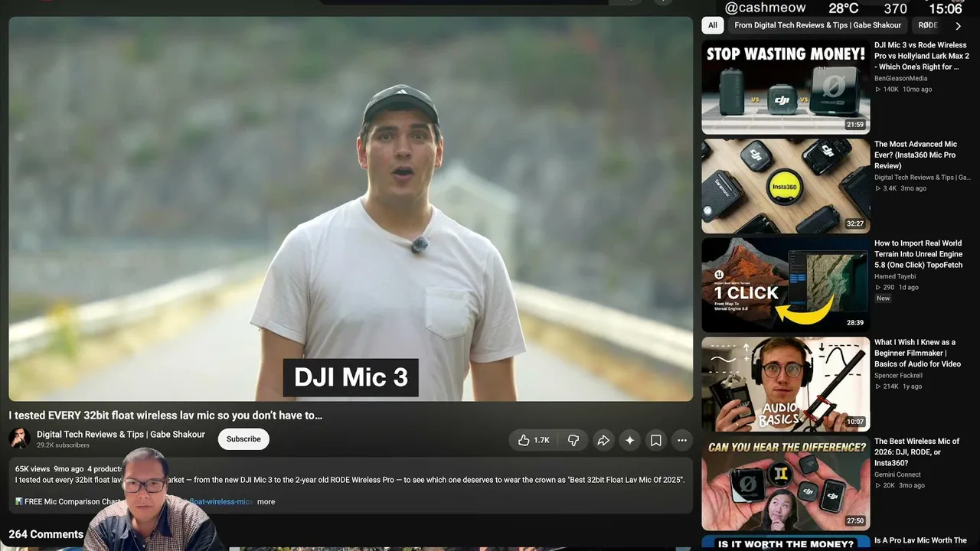Visit the Spencer Fackrell channel
Viewport: 980px width, 551px height.
tap(898, 376)
